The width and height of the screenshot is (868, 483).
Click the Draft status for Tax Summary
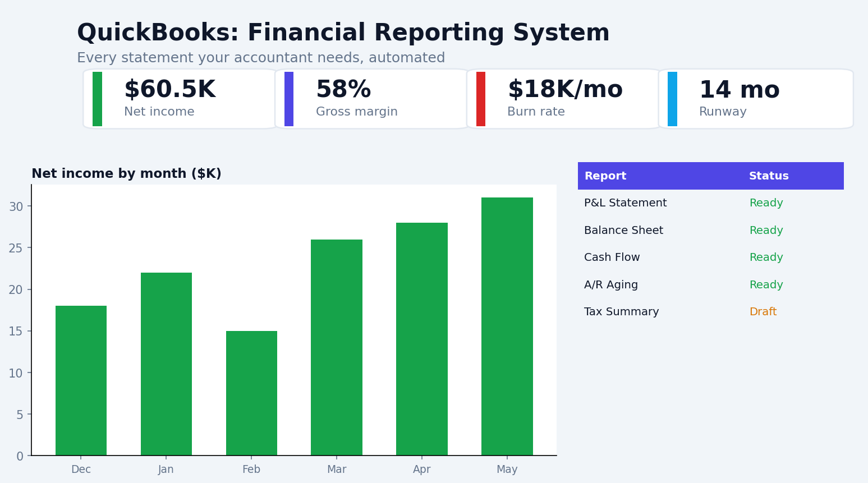(x=763, y=312)
